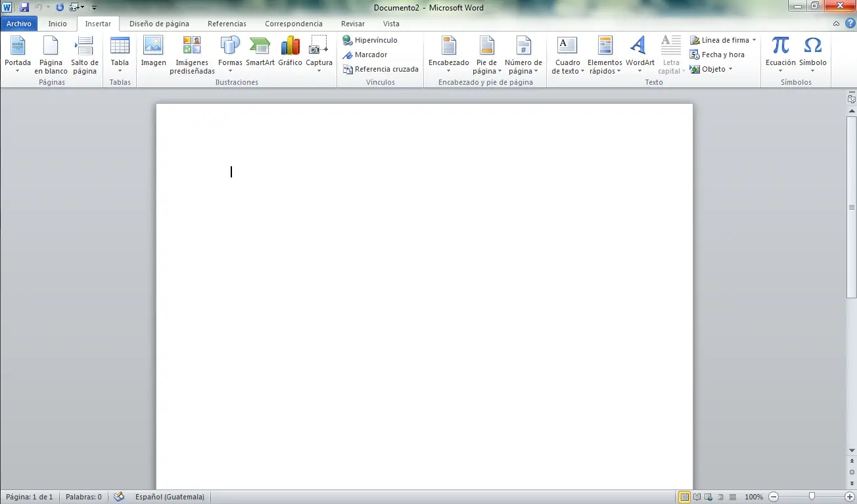Click the Redo/repeat icon in quick access toolbar
Viewport: 857px width, 504px height.
point(60,7)
